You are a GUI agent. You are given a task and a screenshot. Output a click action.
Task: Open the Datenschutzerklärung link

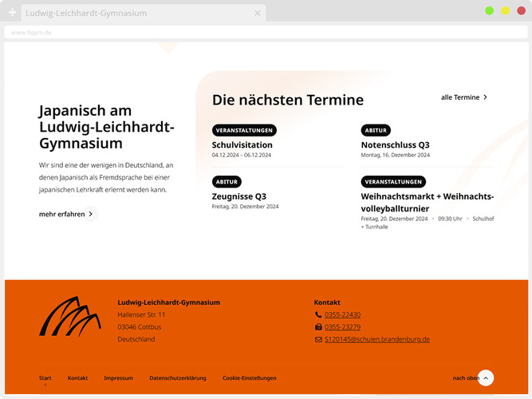(178, 378)
